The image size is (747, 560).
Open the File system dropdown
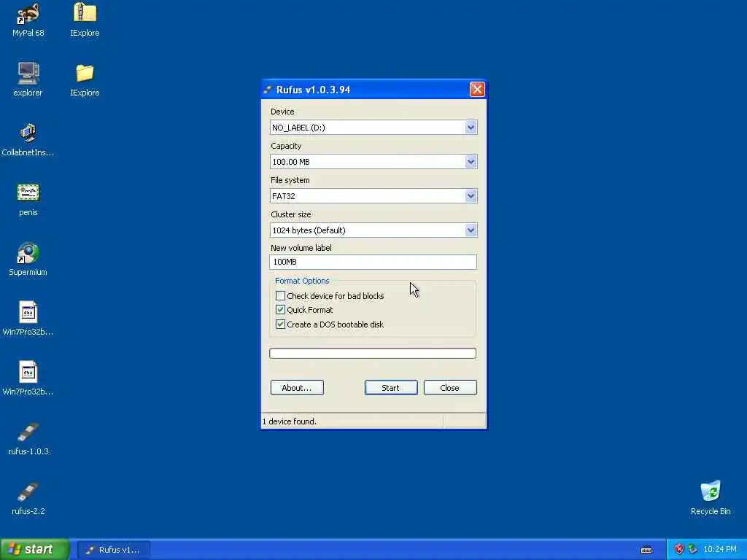coord(471,195)
